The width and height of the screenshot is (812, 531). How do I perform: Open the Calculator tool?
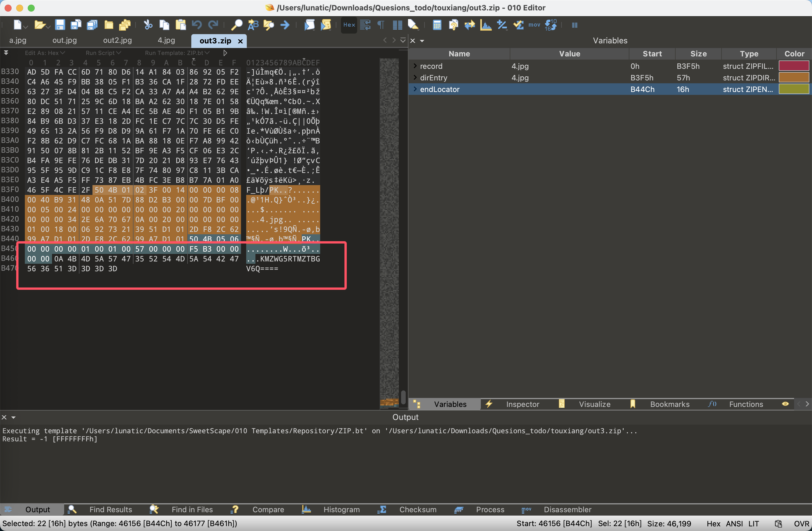(x=437, y=25)
